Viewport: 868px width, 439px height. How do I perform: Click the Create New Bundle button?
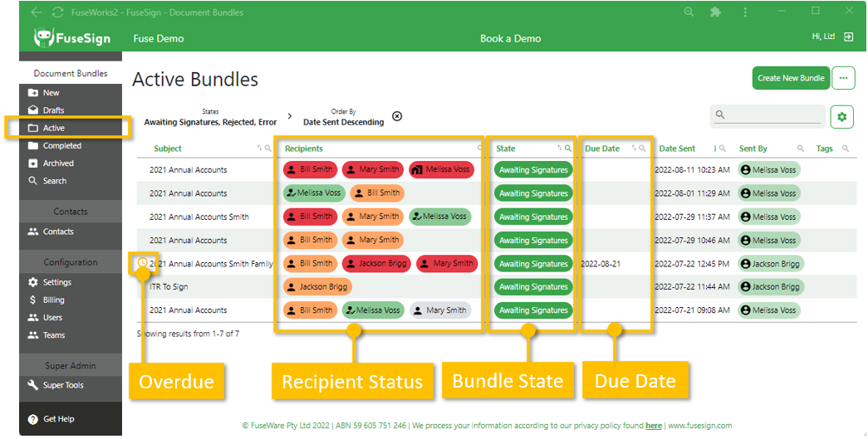point(790,78)
